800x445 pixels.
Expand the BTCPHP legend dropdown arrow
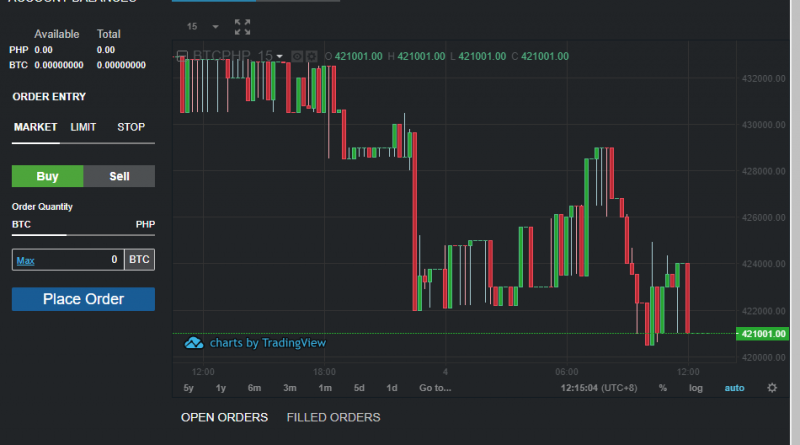pyautogui.click(x=280, y=57)
